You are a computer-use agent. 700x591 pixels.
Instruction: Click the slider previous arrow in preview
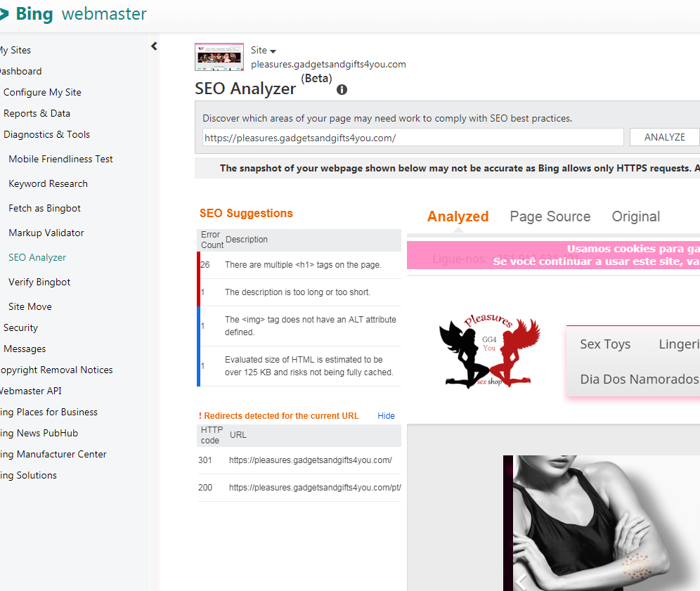[x=521, y=582]
